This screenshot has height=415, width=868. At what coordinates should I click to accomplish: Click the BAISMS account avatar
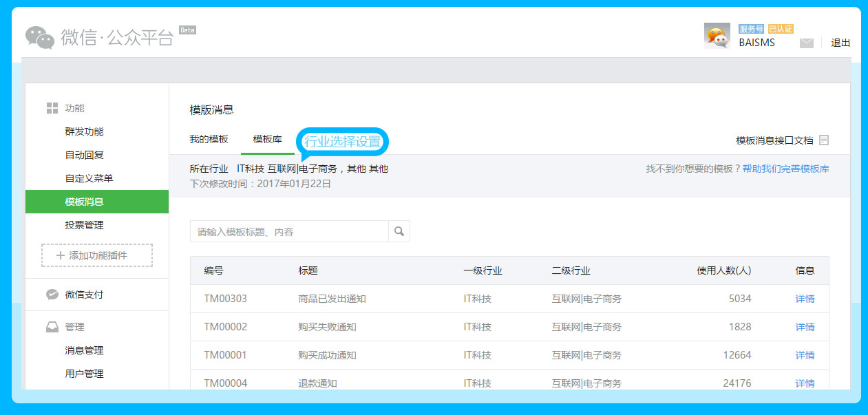click(x=717, y=36)
